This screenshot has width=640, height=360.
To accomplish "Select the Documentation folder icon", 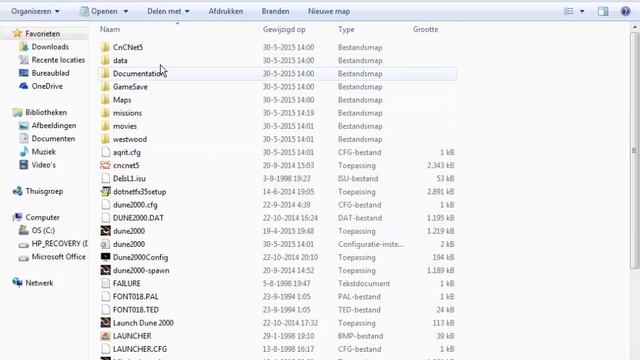I will pyautogui.click(x=105, y=73).
